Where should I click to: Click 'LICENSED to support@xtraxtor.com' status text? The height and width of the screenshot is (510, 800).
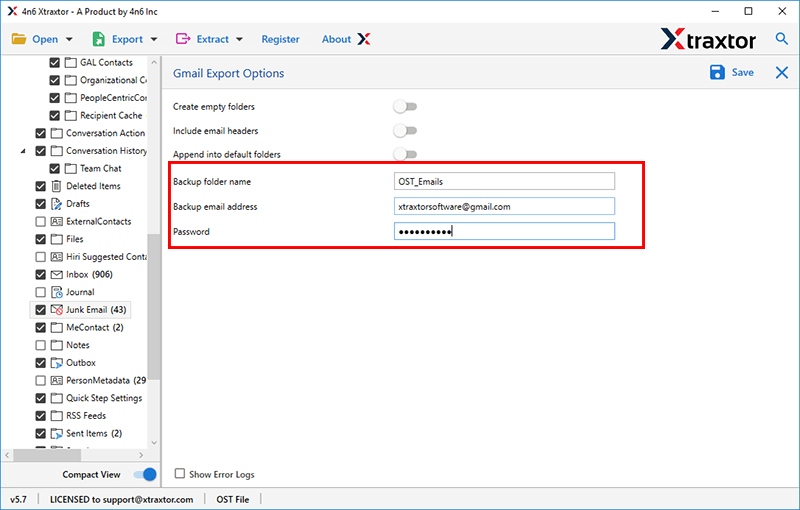[x=121, y=499]
